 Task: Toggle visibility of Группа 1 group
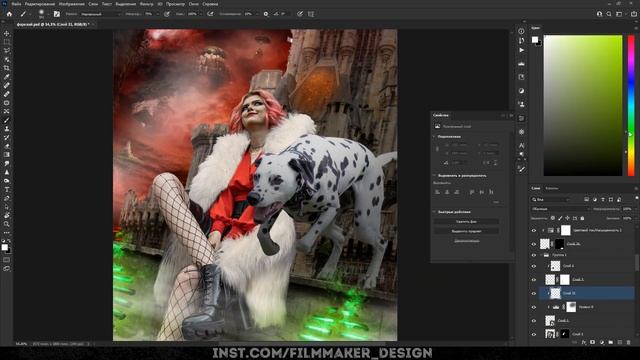pos(533,255)
